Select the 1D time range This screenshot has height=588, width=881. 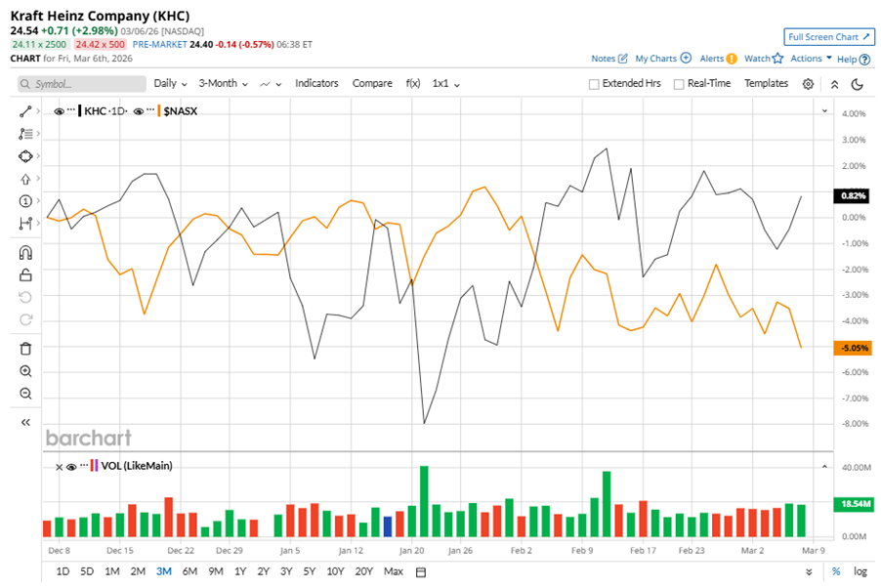point(63,571)
